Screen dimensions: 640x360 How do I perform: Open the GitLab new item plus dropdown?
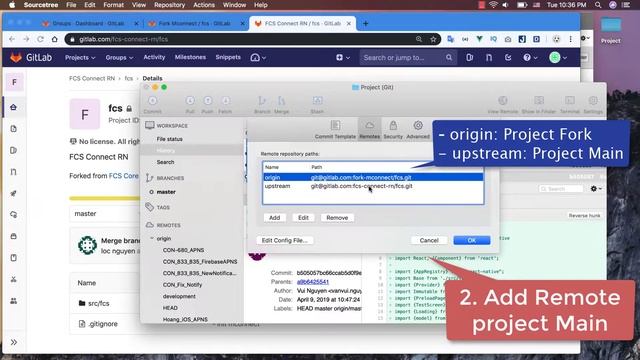point(343,58)
